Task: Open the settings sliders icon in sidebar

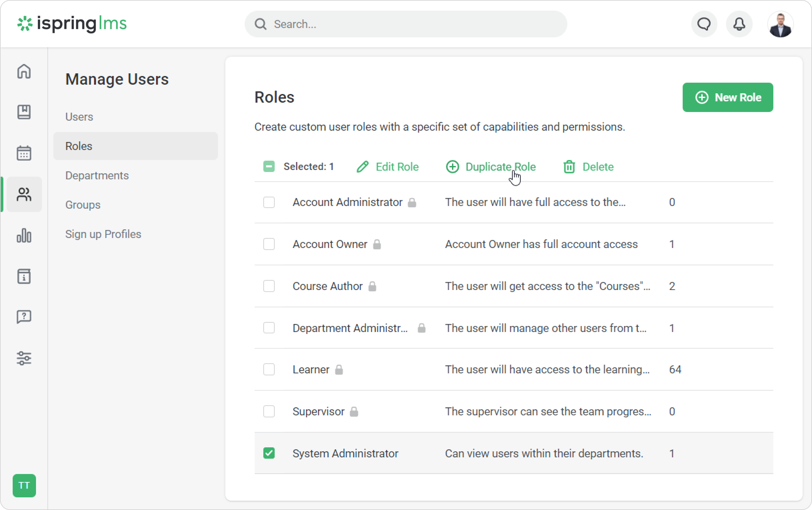Action: [24, 358]
